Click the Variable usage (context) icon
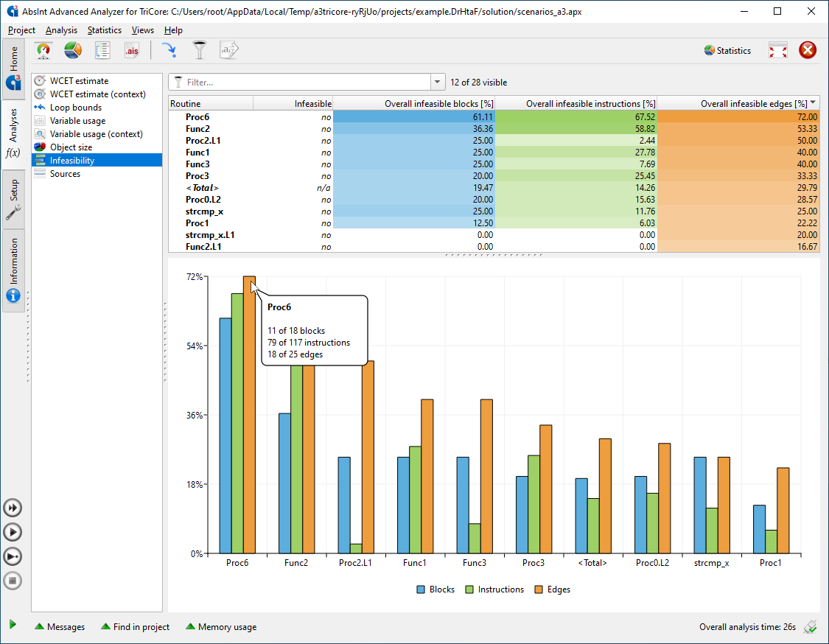 (41, 134)
